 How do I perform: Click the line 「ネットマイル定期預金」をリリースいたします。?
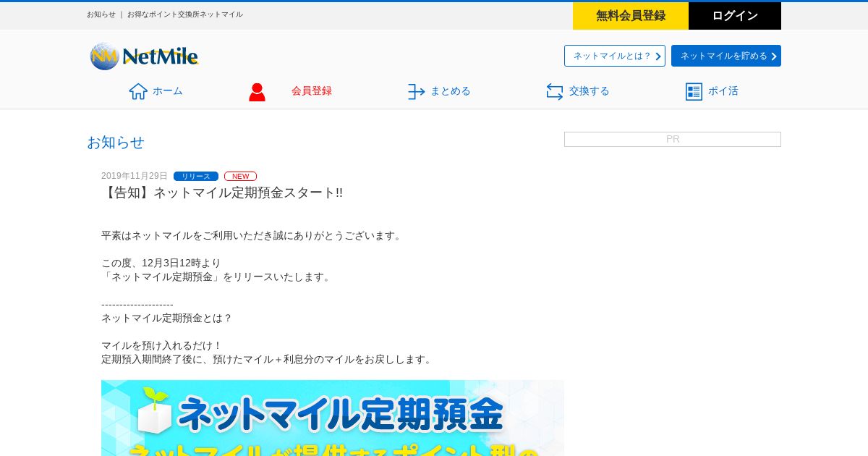tap(217, 276)
